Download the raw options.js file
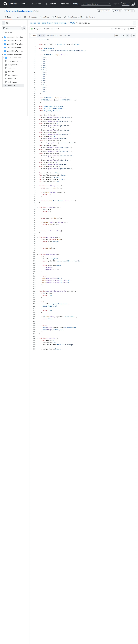This screenshot has width=138, height=644. 123,36
